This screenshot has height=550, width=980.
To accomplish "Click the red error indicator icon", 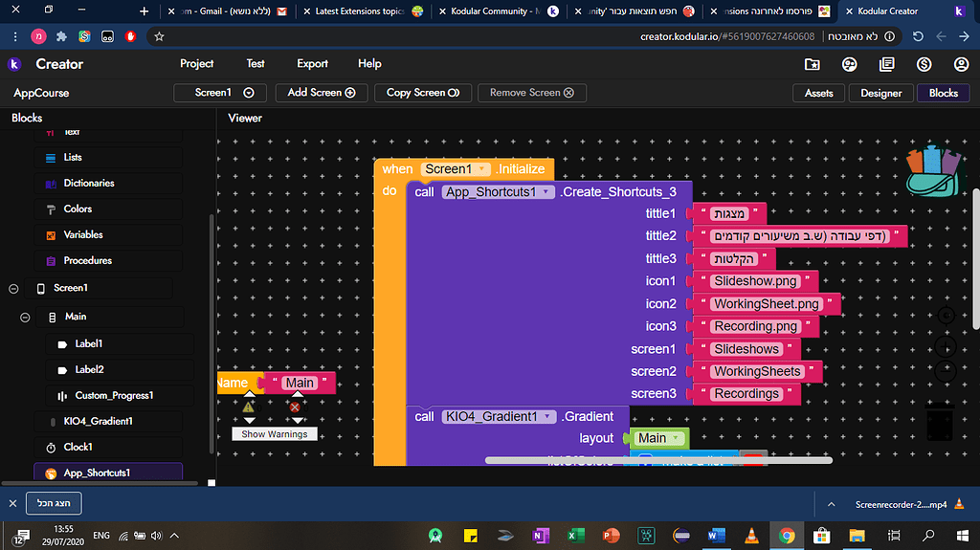I will click(295, 407).
